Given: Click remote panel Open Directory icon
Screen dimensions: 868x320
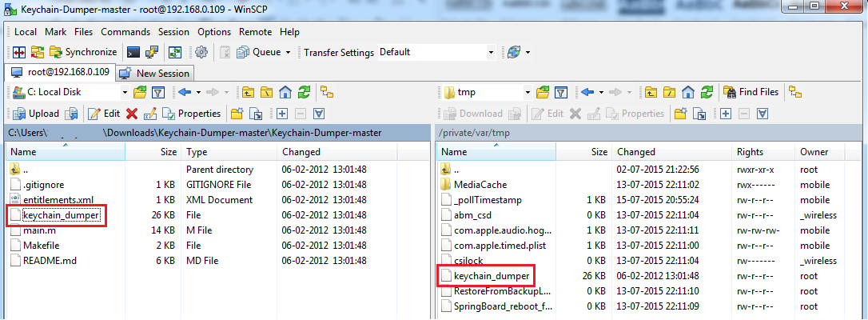Looking at the screenshot, I should point(543,92).
